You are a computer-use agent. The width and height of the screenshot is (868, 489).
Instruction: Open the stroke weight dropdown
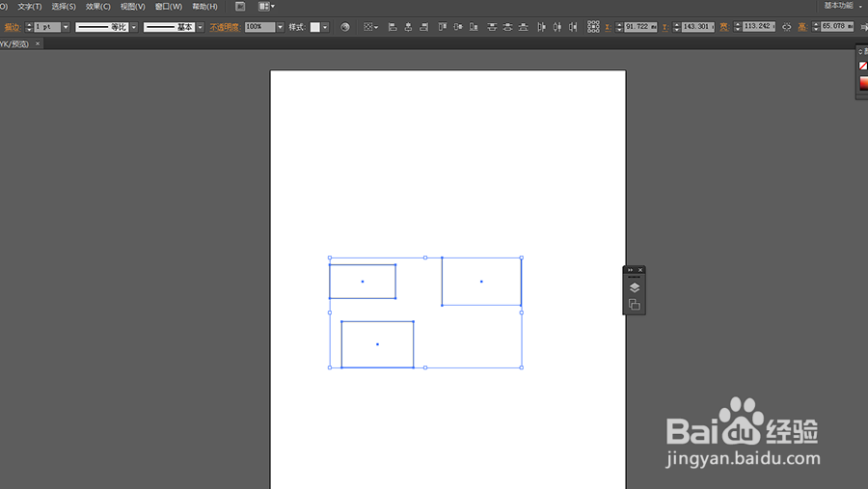[x=66, y=27]
